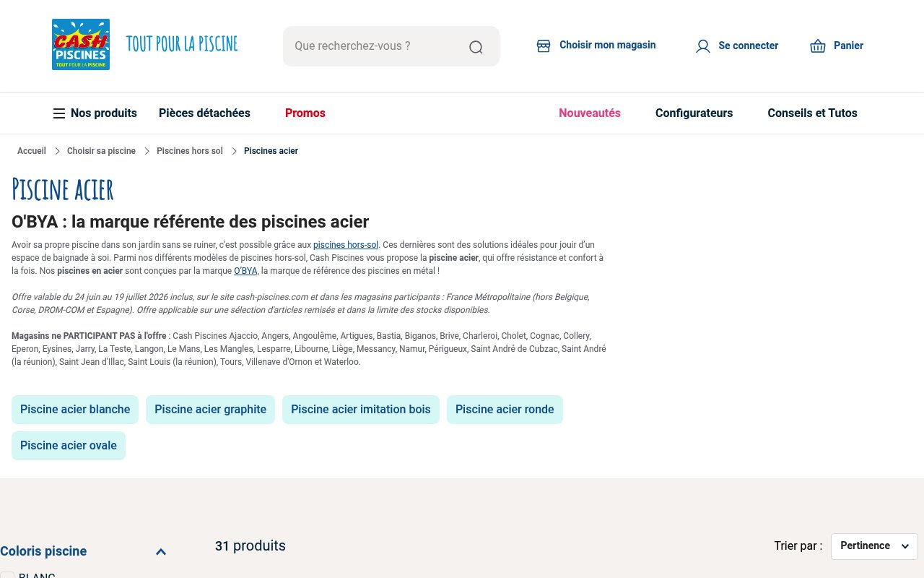
Task: Click current breadcrumb Piscines acier
Action: (x=271, y=151)
